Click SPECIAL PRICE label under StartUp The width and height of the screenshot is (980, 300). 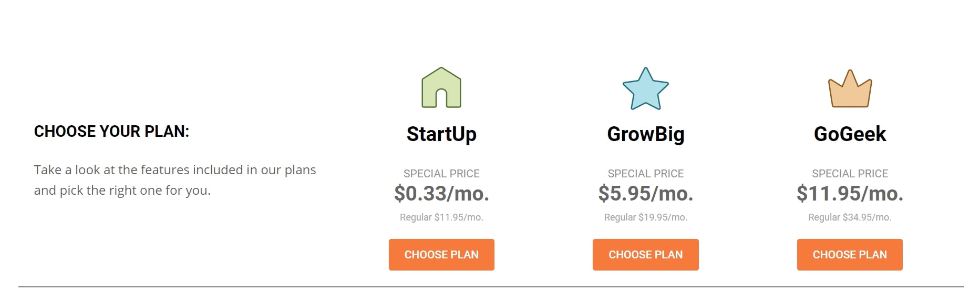(441, 174)
